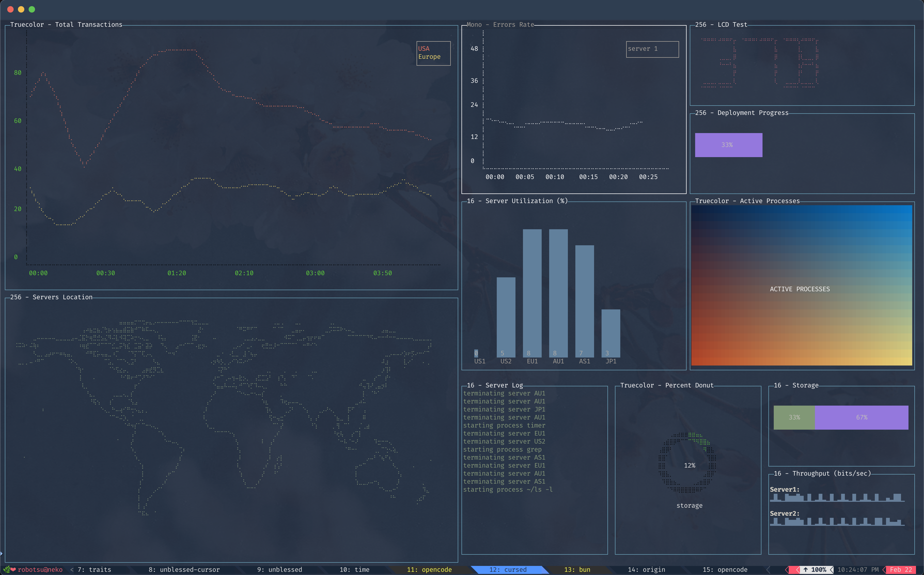This screenshot has height=575, width=924.
Task: Click the USA legend entry
Action: point(423,49)
